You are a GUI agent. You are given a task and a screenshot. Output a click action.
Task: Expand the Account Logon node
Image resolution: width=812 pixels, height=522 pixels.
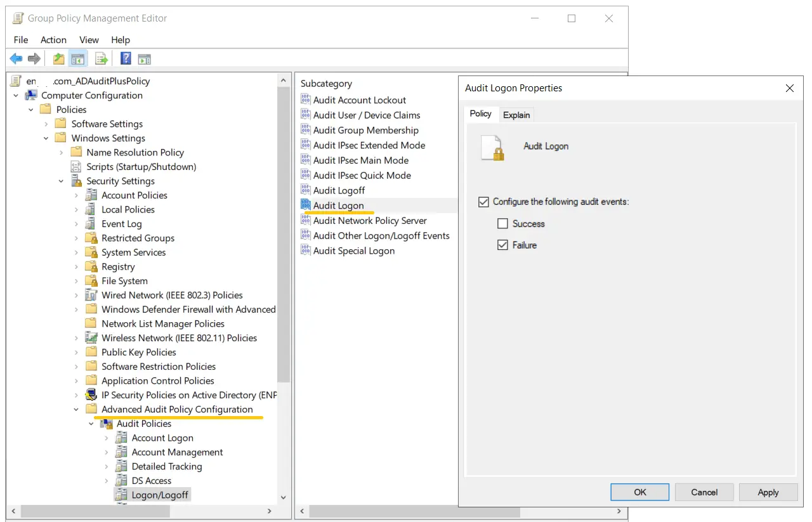(x=106, y=438)
